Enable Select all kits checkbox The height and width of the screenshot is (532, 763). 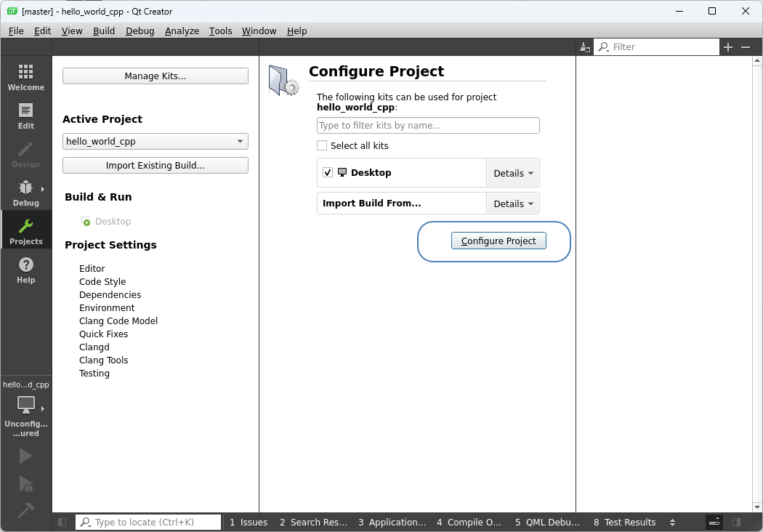tap(322, 145)
